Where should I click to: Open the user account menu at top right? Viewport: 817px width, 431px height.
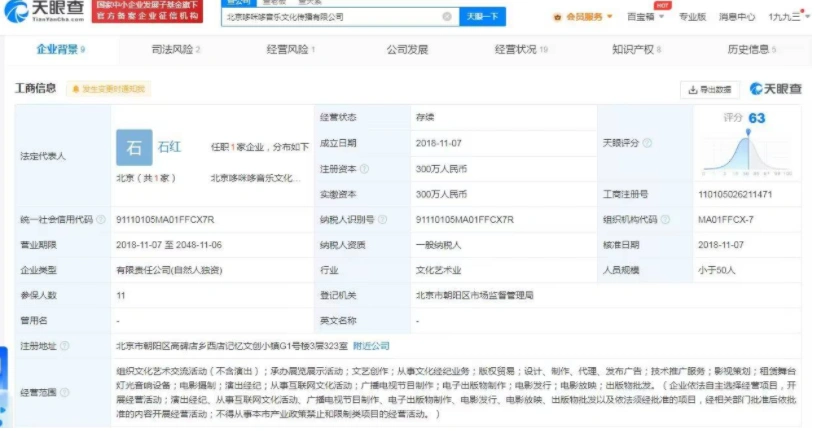coord(787,17)
